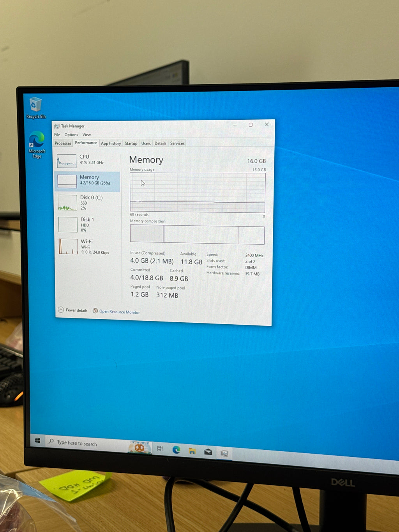The height and width of the screenshot is (532, 399).
Task: Select the Performance tab
Action: pos(86,143)
